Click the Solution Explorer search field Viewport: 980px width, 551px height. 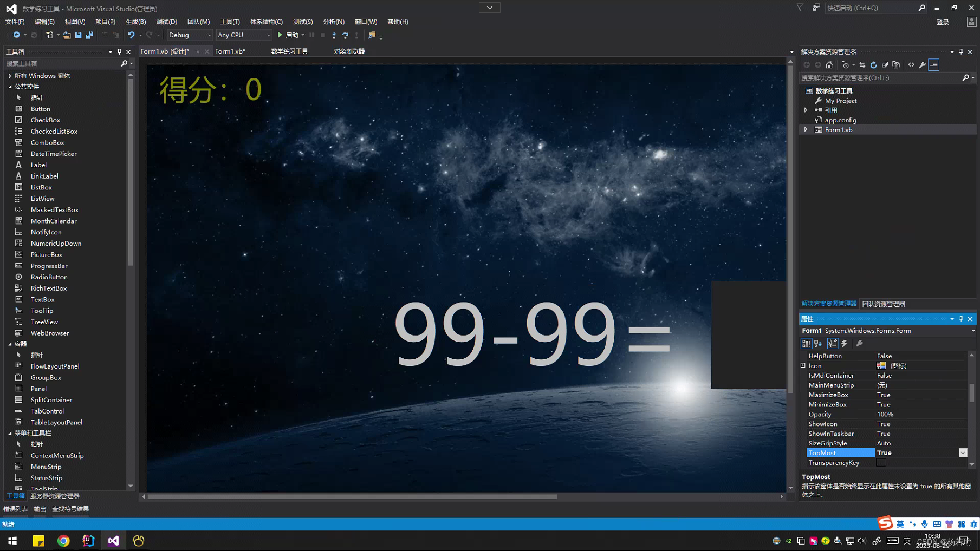pos(880,78)
